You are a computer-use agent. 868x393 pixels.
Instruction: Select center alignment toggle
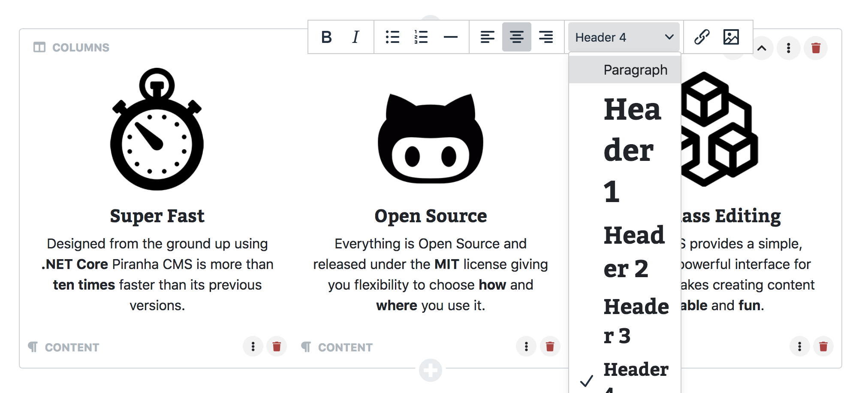[517, 37]
